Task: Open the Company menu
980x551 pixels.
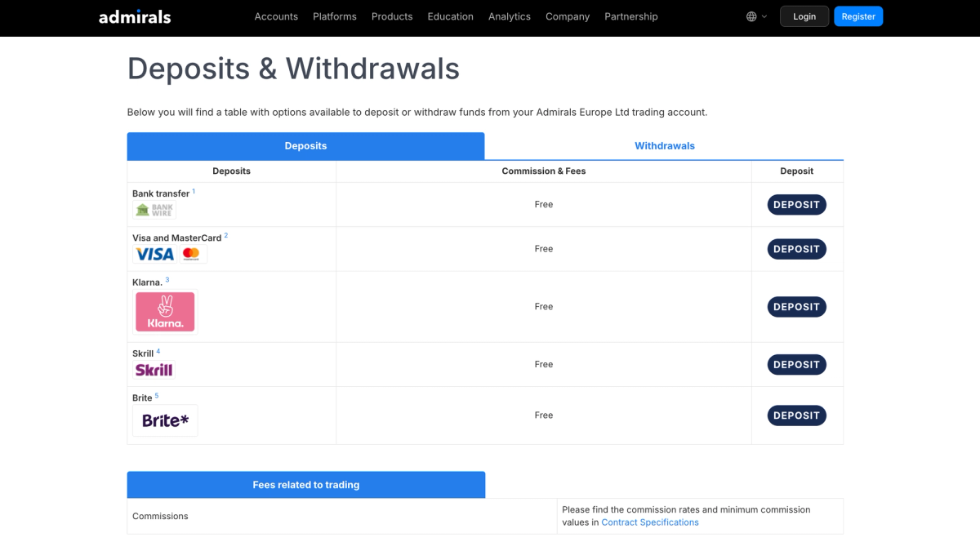Action: pyautogui.click(x=568, y=16)
